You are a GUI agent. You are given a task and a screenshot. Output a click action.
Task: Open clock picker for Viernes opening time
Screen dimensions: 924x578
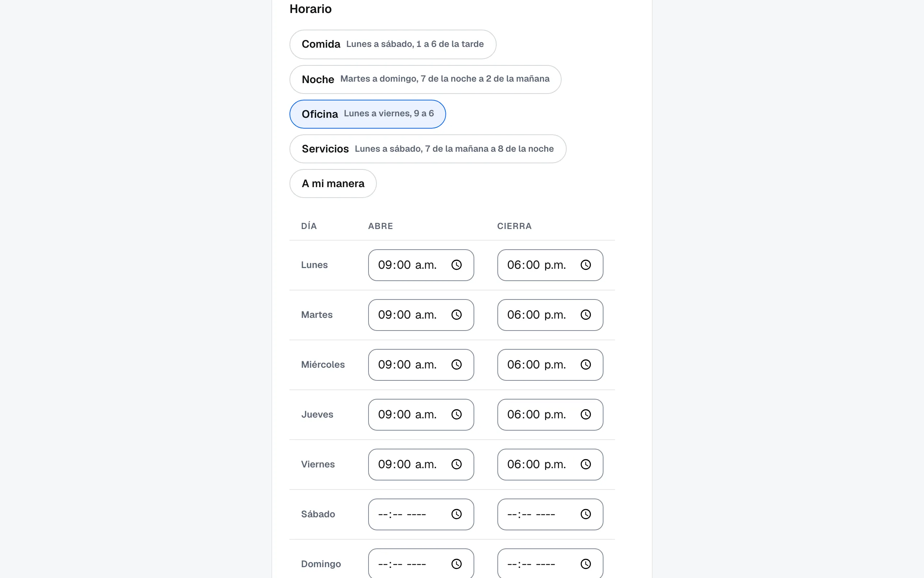(x=456, y=464)
